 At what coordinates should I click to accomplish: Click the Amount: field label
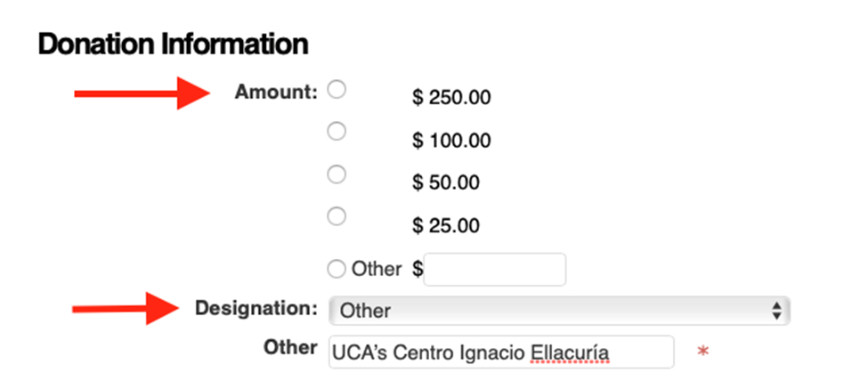point(276,92)
